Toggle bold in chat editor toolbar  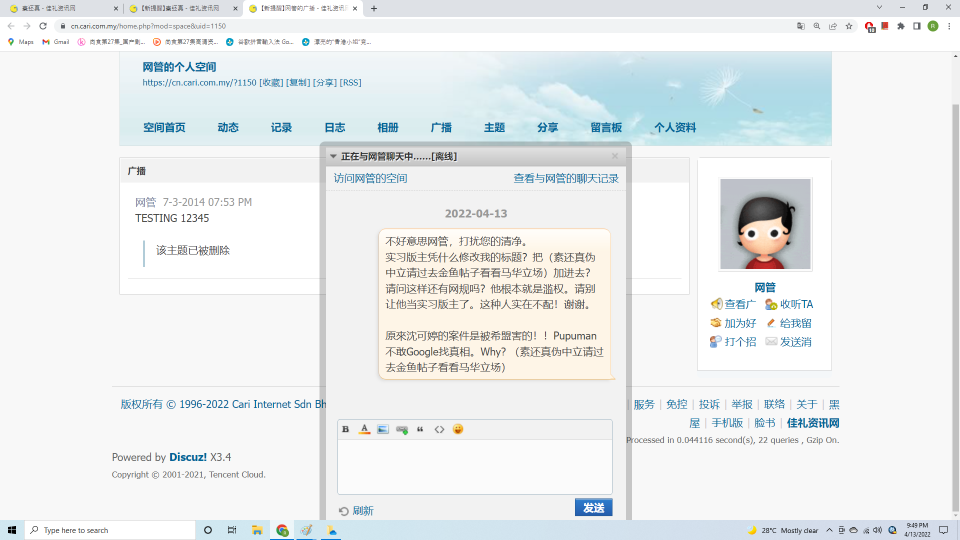(345, 429)
